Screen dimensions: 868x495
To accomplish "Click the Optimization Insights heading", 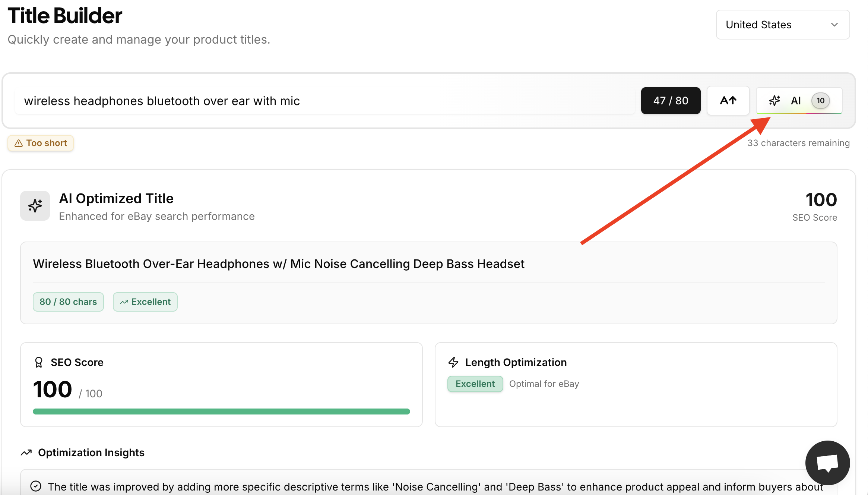I will click(91, 453).
